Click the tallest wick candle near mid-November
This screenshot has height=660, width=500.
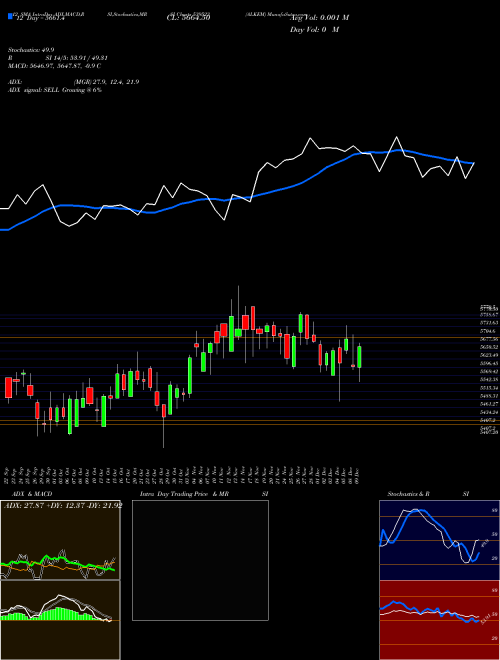(238, 333)
